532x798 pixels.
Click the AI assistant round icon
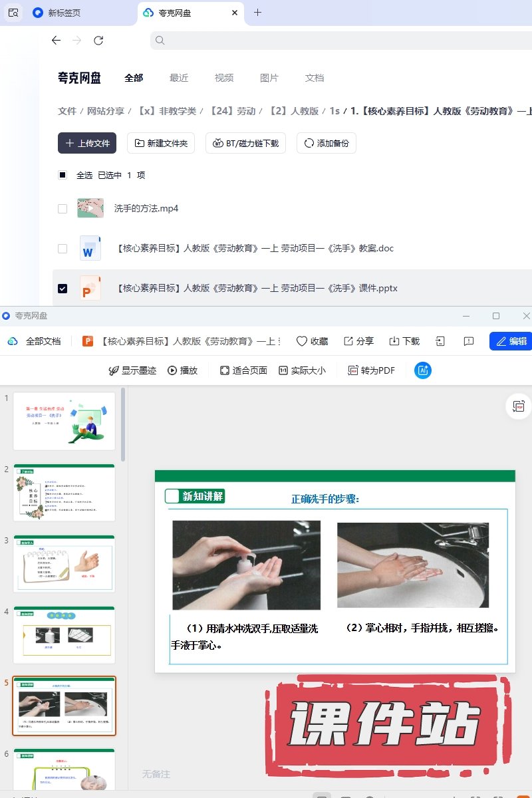pos(422,370)
